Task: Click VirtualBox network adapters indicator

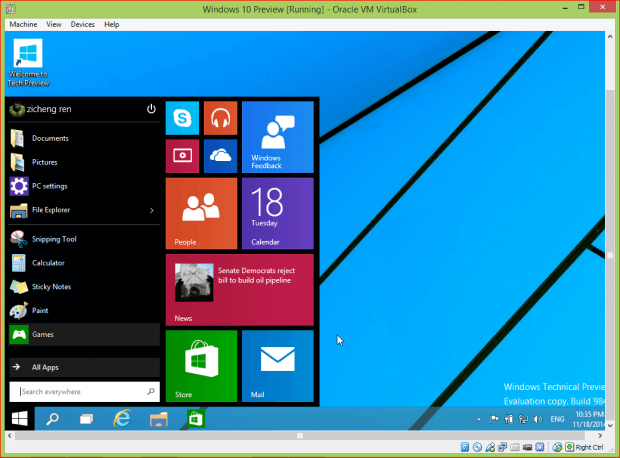Action: pos(503,447)
